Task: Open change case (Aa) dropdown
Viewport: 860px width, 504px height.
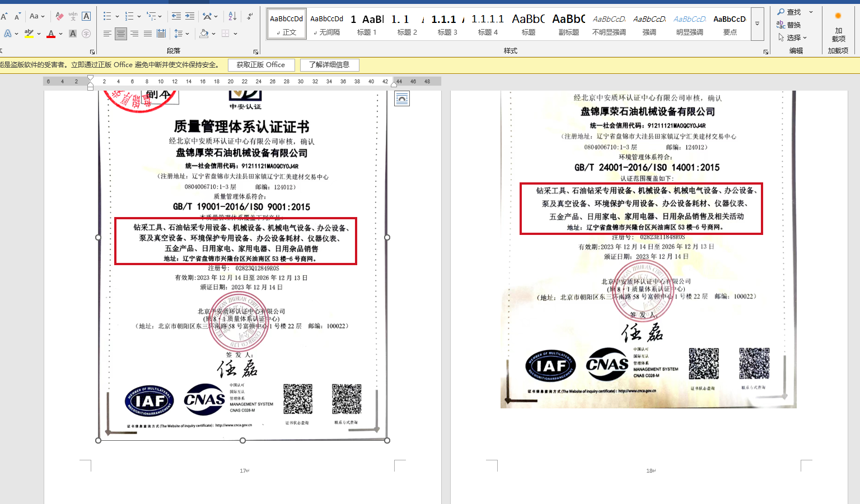Action: tap(37, 16)
